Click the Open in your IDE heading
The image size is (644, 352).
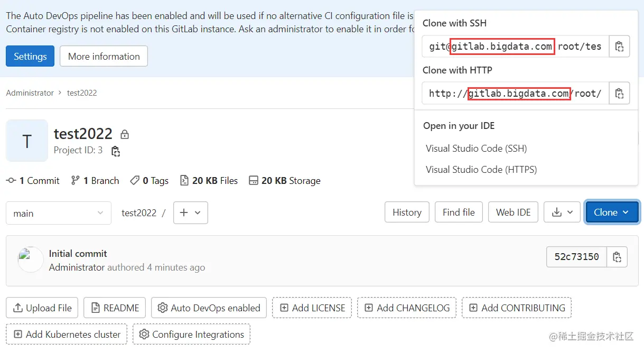click(x=459, y=126)
